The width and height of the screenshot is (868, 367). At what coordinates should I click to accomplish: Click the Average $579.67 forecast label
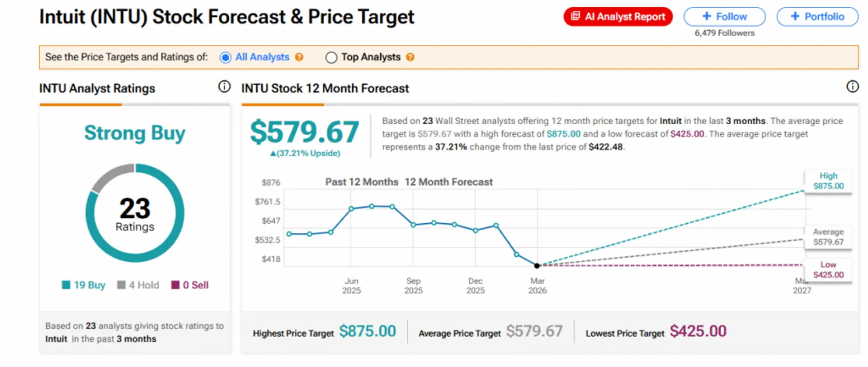pyautogui.click(x=828, y=237)
